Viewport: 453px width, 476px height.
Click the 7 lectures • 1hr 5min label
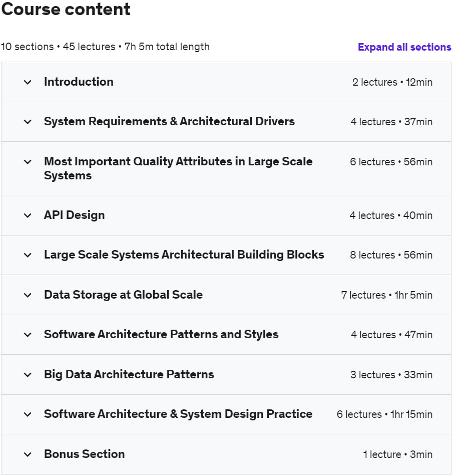[x=386, y=295]
